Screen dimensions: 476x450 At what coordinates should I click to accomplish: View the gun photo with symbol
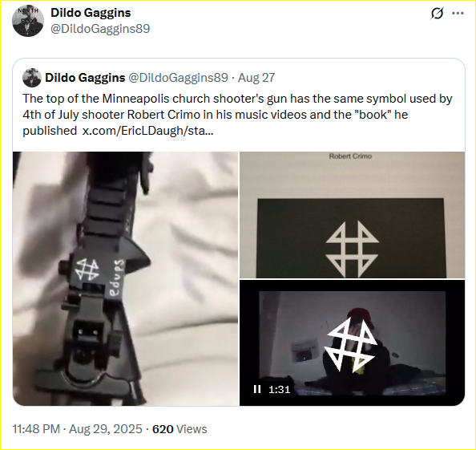point(125,278)
